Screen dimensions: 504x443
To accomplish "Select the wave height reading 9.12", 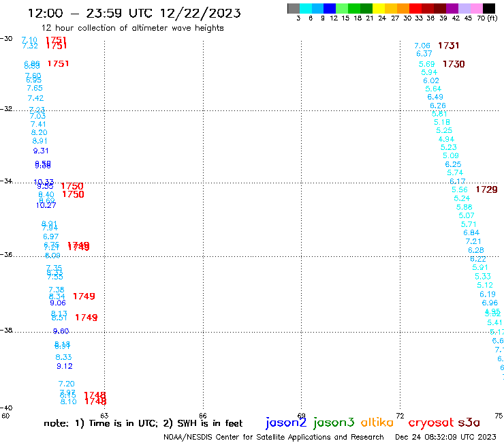I will pyautogui.click(x=65, y=366).
